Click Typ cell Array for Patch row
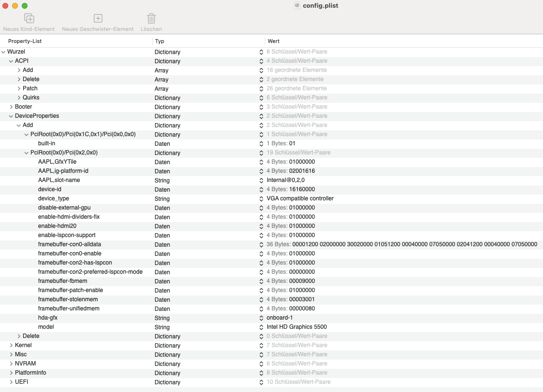Screen dimensions: 543x392 pos(161,88)
